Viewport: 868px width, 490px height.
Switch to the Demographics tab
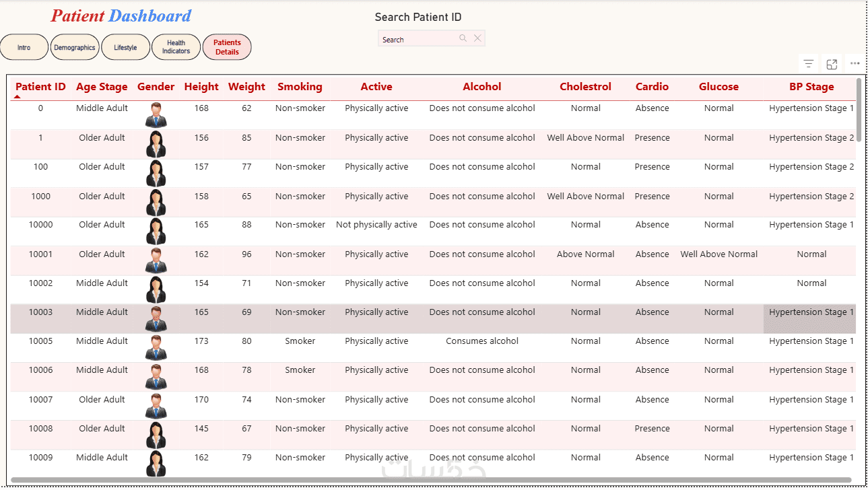(x=75, y=48)
